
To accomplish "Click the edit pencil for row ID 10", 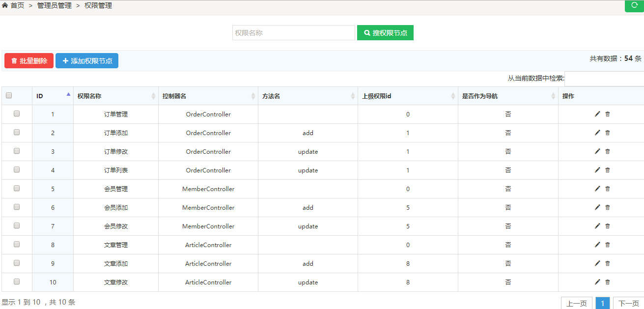I will (x=597, y=282).
